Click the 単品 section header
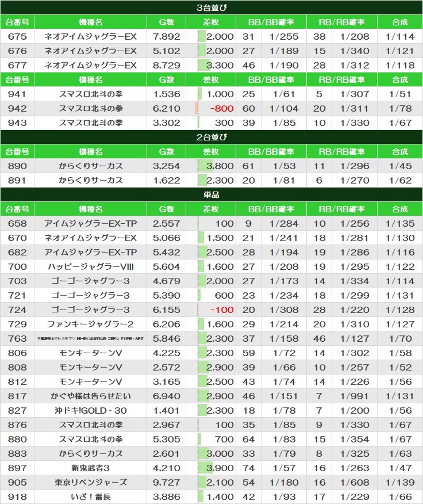Screen dimensions: 423x504 pos(211,194)
